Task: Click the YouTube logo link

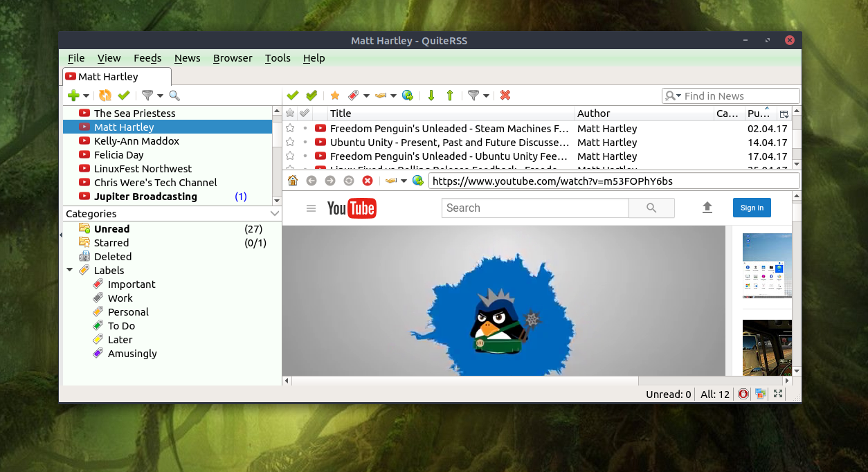Action: pyautogui.click(x=352, y=208)
